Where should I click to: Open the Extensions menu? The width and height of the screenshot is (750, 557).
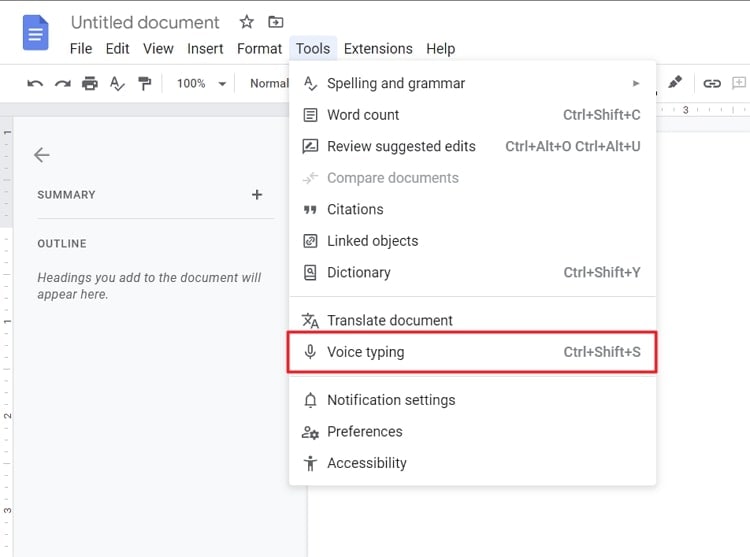click(378, 48)
